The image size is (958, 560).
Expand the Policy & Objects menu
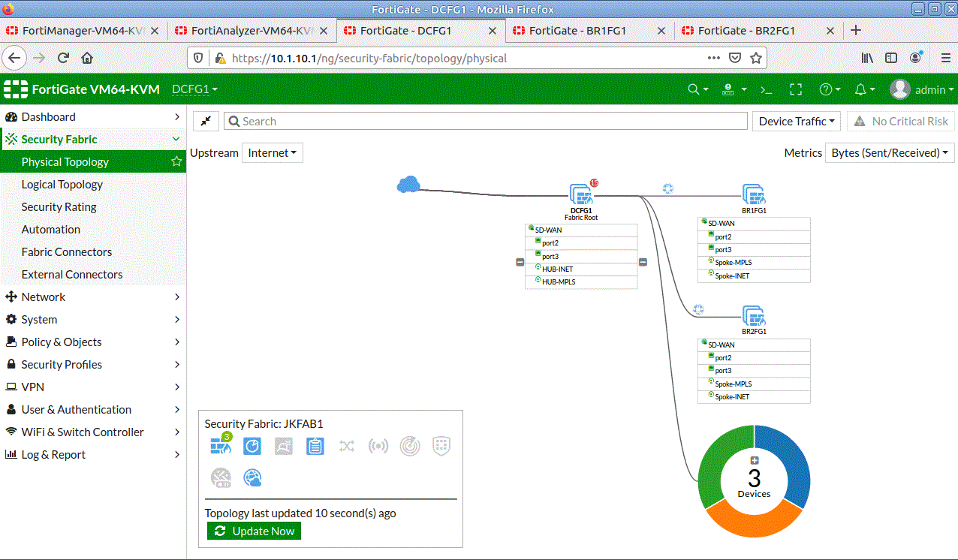93,342
